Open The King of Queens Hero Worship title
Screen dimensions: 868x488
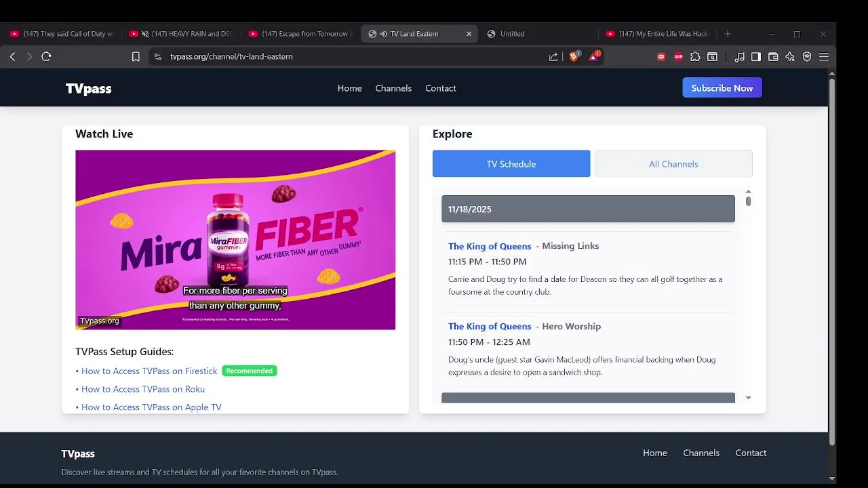490,327
